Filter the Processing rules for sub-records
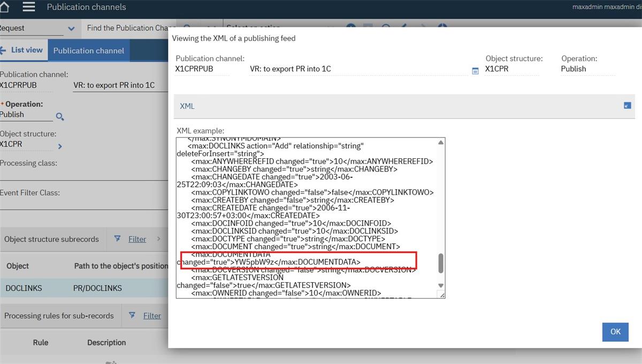This screenshot has height=364, width=642. 152,315
